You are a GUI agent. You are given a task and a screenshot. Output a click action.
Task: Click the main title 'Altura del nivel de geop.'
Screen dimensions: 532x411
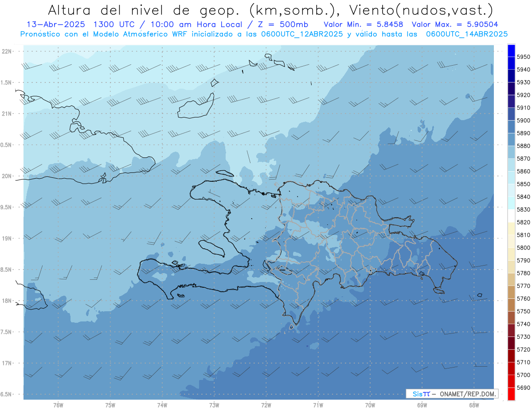pyautogui.click(x=143, y=10)
